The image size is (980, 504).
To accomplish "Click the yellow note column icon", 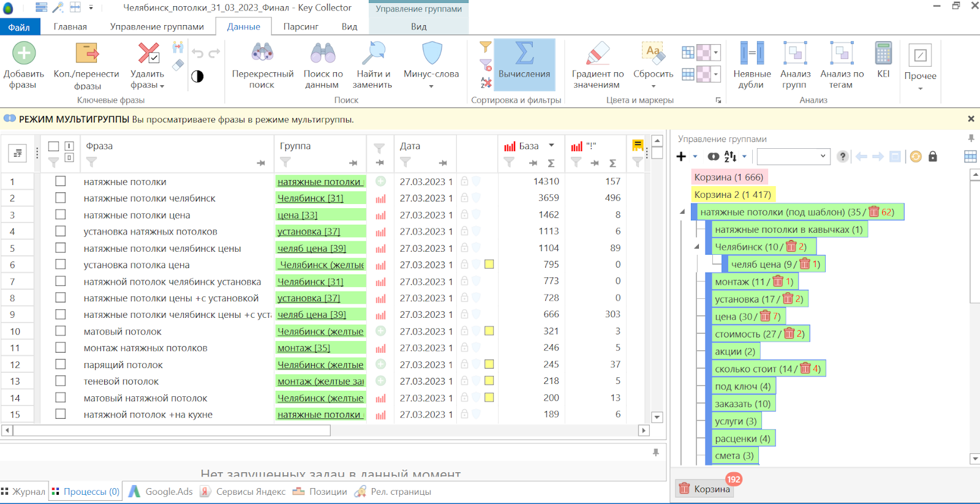I will pos(638,145).
